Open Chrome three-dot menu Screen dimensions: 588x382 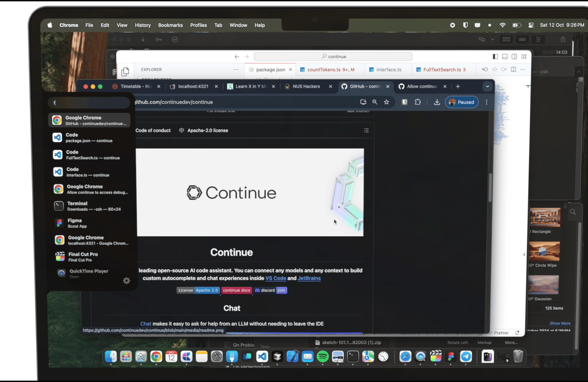pos(486,102)
